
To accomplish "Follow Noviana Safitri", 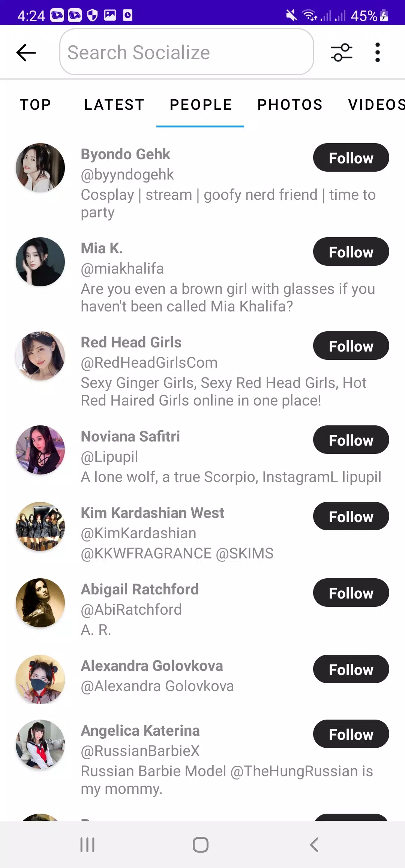I will point(351,440).
